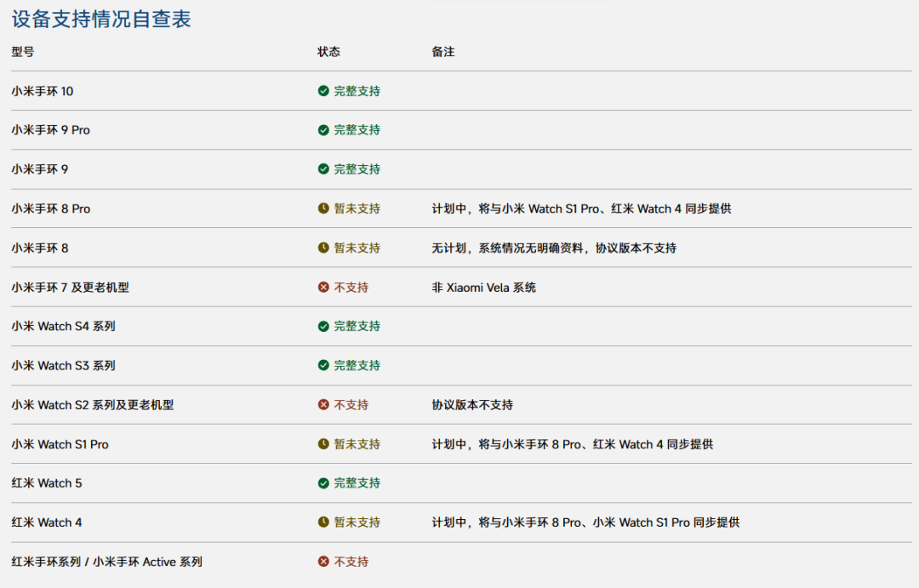Click 完整支持 status text for 小米手环 9 Pro
Screen dimensions: 919x588
coord(357,130)
